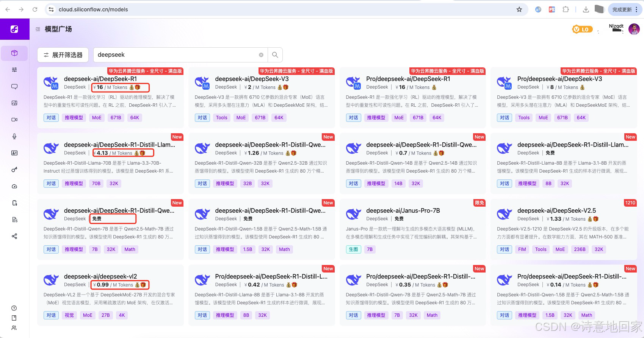Open deepseek-ai/DeepSeek-R1 model card title
Viewport: 644px width, 338px height.
click(100, 79)
